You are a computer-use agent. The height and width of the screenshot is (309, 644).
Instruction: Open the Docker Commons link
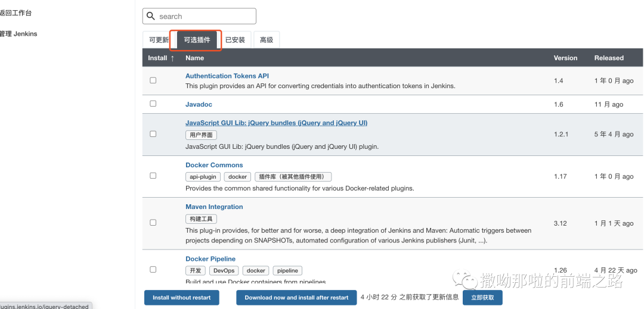(x=214, y=165)
